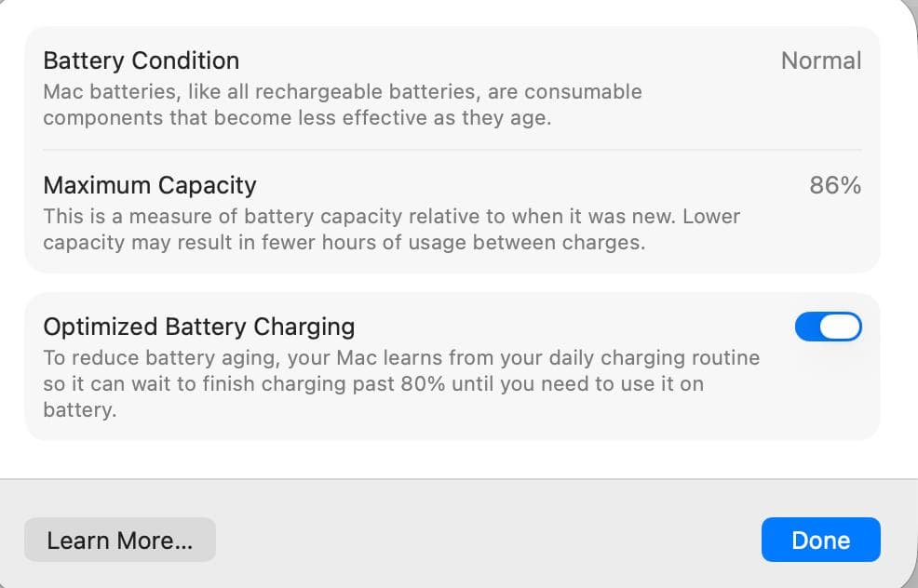Click the "Optimized Battery Charging" title

199,327
